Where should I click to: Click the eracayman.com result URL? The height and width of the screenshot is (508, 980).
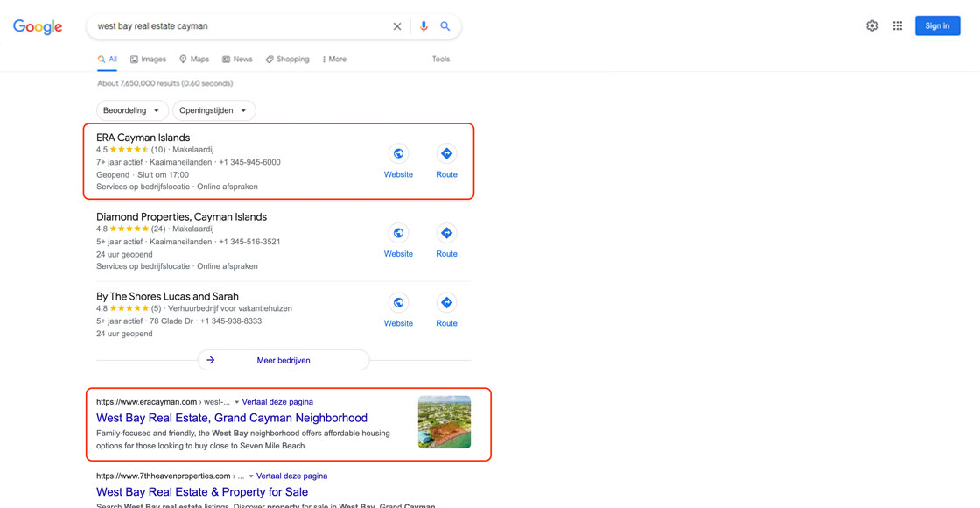[163, 402]
